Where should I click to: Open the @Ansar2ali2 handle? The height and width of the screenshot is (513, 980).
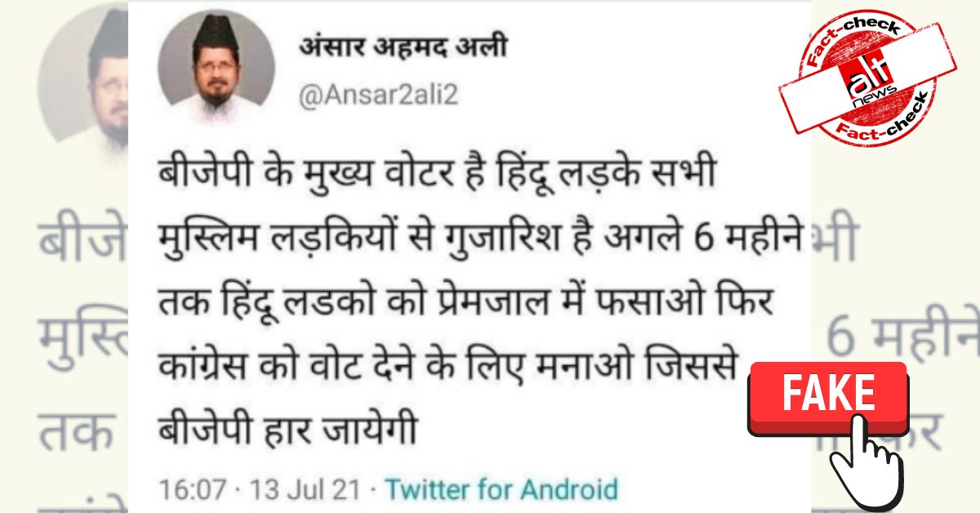coord(379,96)
